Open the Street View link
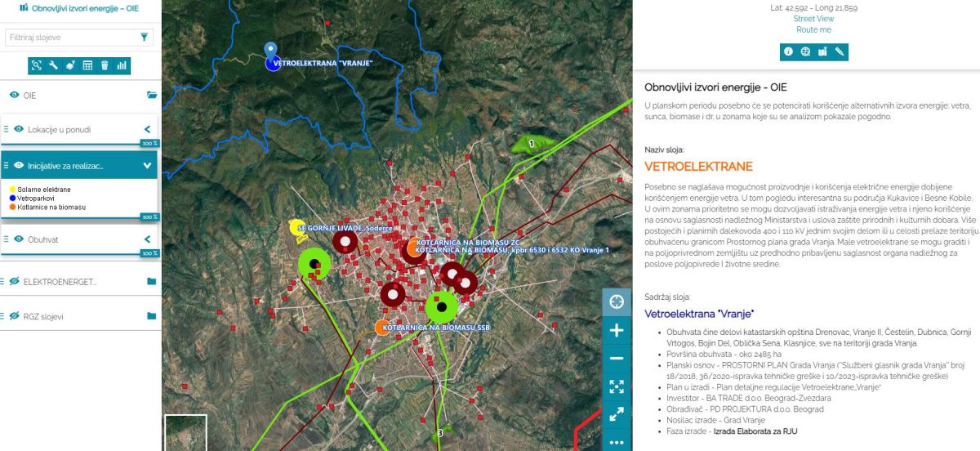The width and height of the screenshot is (980, 451). 813,19
